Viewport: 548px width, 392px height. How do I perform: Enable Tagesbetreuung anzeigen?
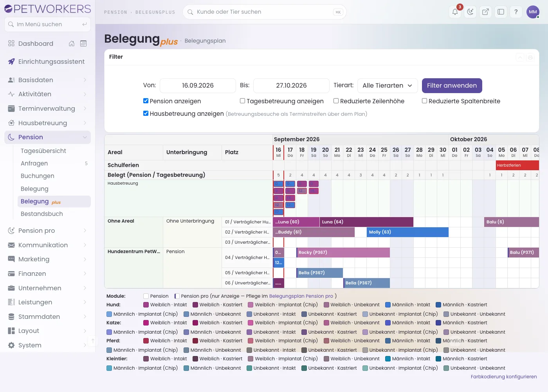tap(243, 101)
